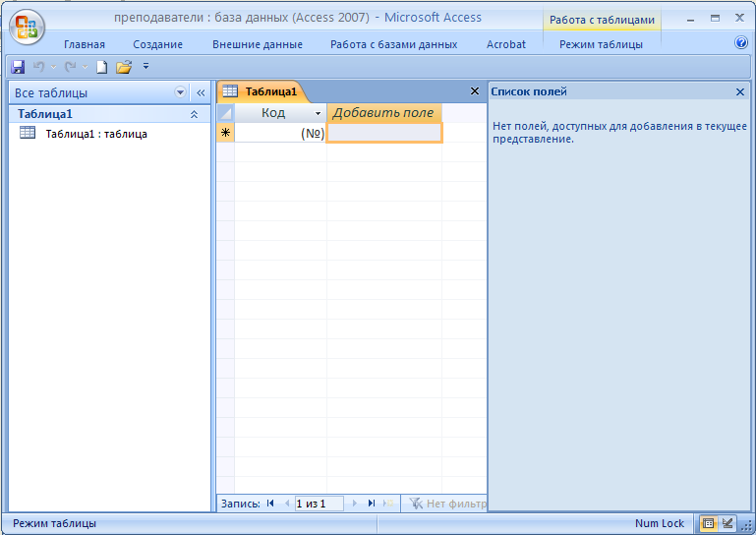The image size is (756, 535).
Task: Collapse the navigation pane with double chevron
Action: (x=201, y=92)
